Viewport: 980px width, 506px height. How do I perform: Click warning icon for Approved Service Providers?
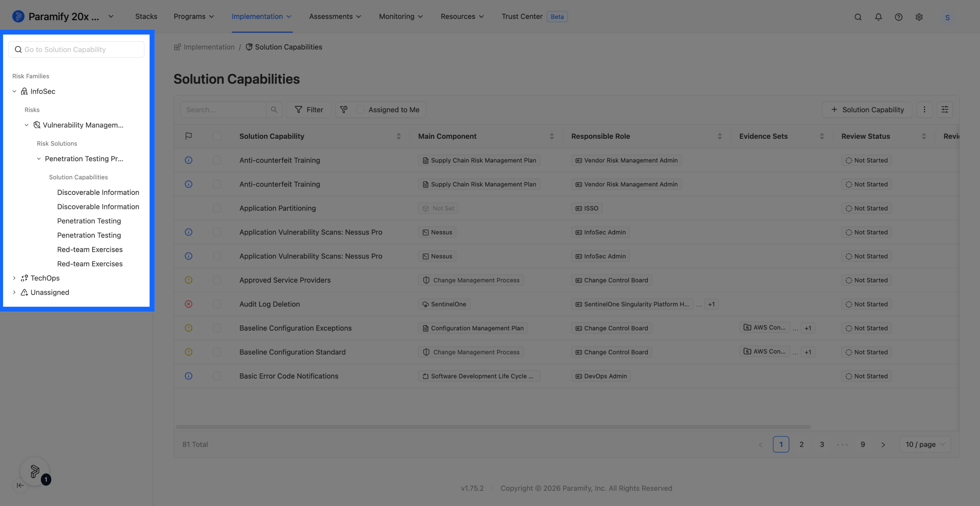[188, 280]
